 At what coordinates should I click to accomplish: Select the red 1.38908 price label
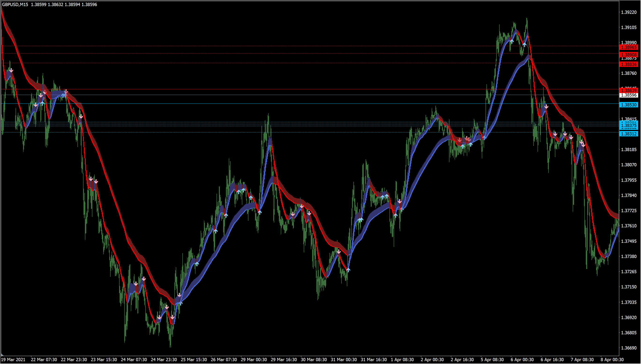click(x=629, y=55)
